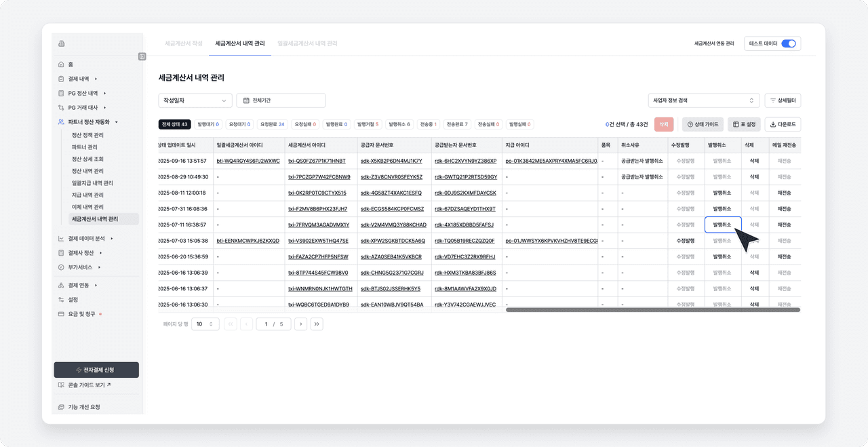
Task: Switch to the 일괄세금계산서 내역 관리 tab
Action: point(307,43)
